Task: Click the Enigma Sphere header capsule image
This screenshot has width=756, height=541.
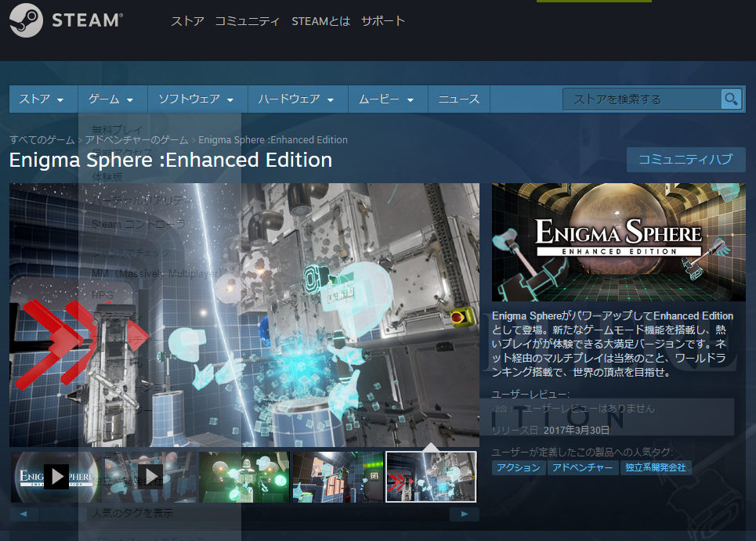Action: point(619,242)
